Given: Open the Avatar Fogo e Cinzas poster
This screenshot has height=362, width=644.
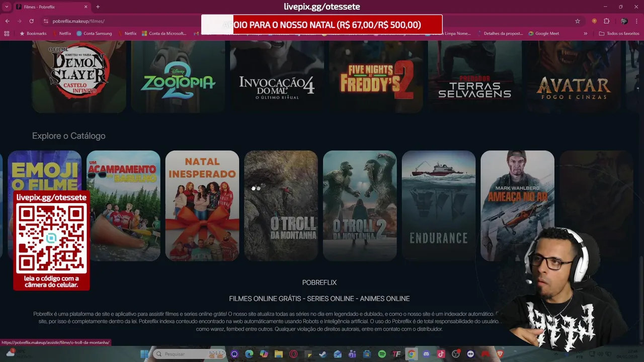Looking at the screenshot, I should 574,77.
